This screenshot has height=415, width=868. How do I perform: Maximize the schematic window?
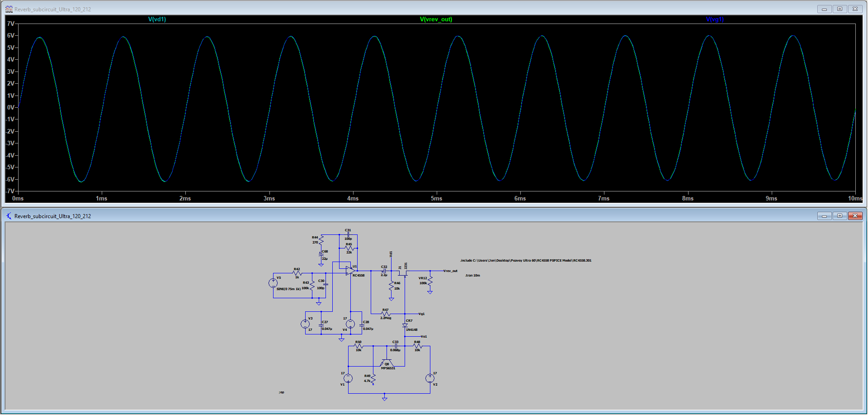click(840, 216)
